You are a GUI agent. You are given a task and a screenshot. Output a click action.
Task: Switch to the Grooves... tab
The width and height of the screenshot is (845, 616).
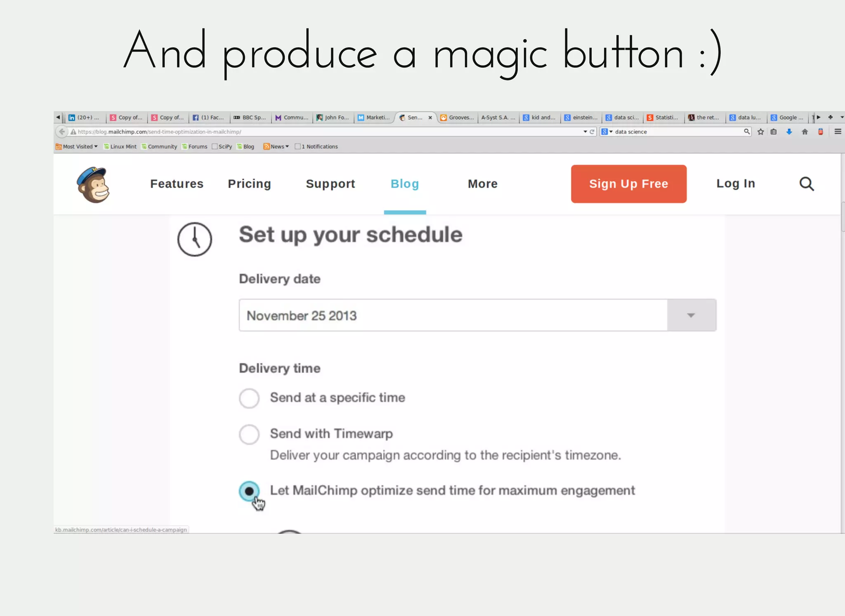[457, 118]
